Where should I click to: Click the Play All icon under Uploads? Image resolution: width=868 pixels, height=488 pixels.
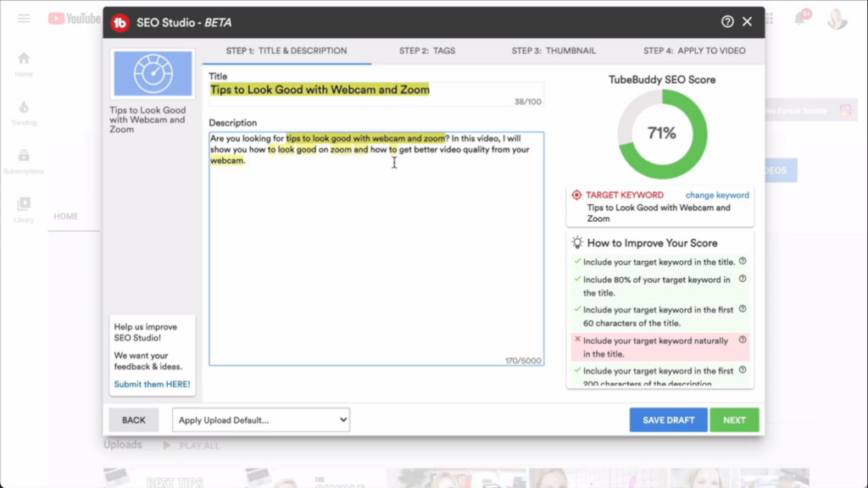[166, 445]
